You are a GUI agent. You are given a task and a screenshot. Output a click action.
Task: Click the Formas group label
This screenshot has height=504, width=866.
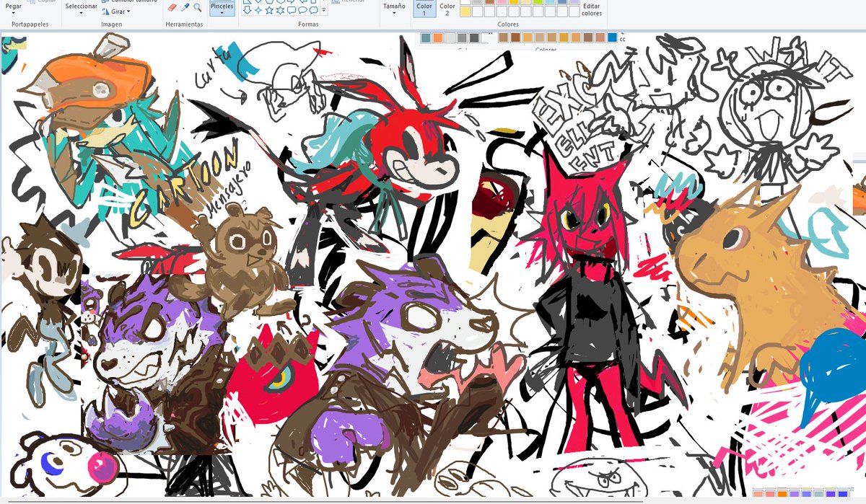(x=308, y=25)
